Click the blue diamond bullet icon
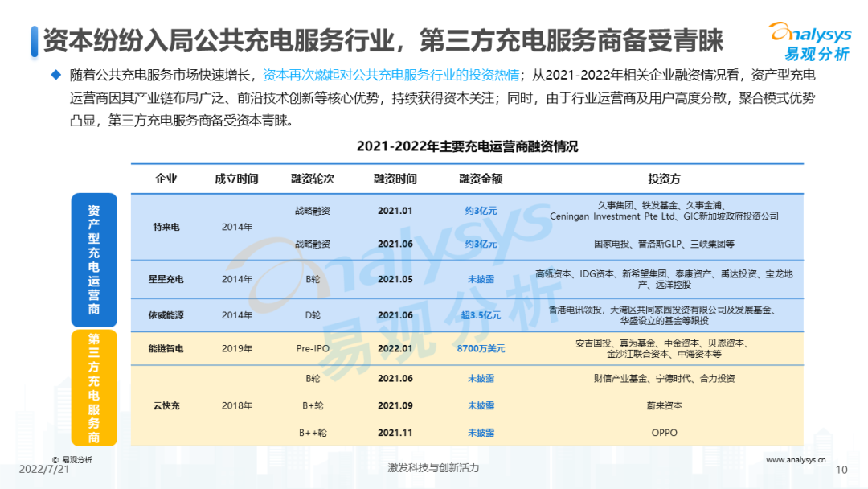 [x=56, y=75]
